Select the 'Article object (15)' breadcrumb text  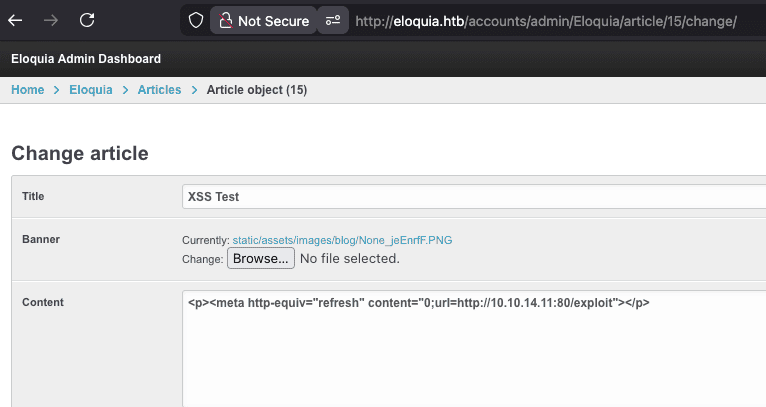click(257, 90)
